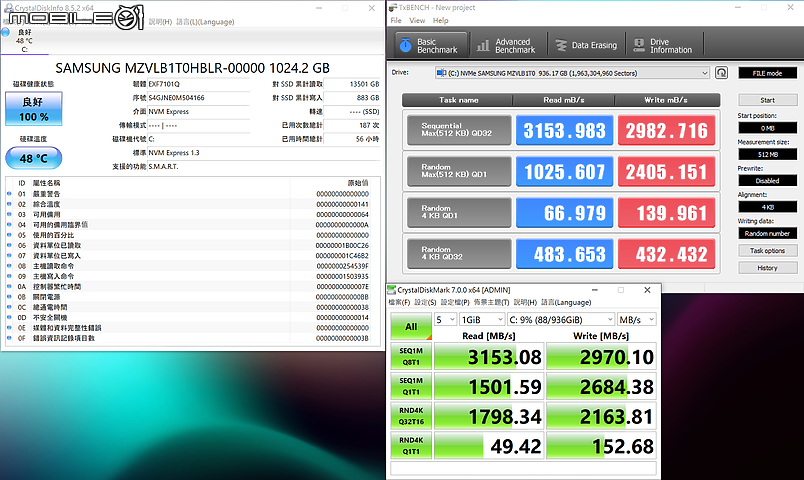Click Alignment 4 KB setting
This screenshot has width=804, height=480.
coord(768,207)
